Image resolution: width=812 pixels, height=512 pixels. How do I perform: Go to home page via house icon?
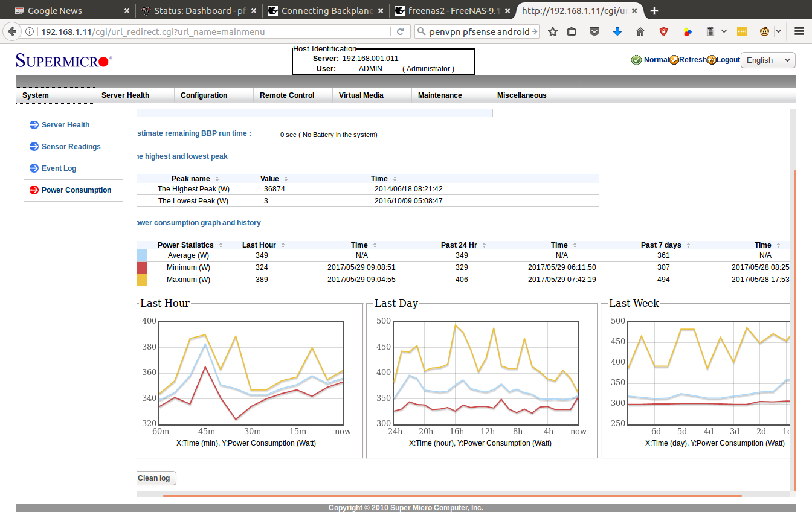click(x=640, y=32)
